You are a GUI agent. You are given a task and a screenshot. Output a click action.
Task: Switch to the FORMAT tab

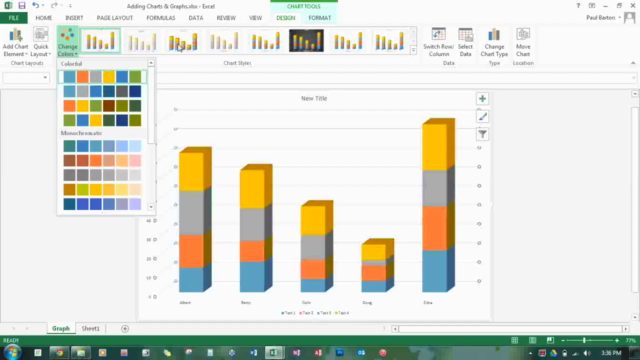(x=320, y=18)
